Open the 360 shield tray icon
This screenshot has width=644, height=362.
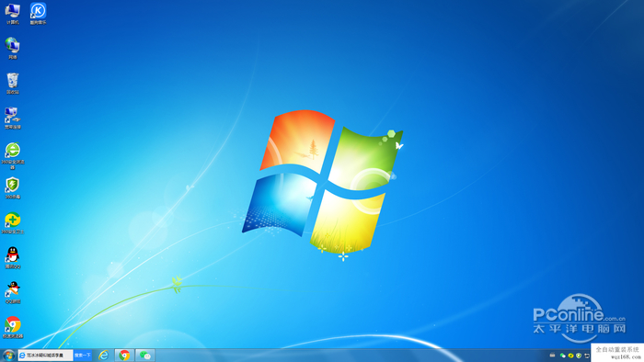pos(579,356)
